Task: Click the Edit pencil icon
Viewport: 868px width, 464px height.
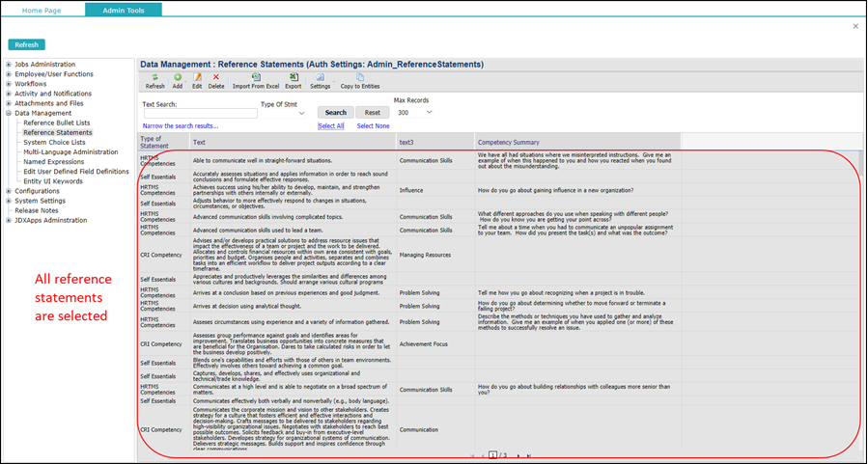Action: (x=197, y=77)
